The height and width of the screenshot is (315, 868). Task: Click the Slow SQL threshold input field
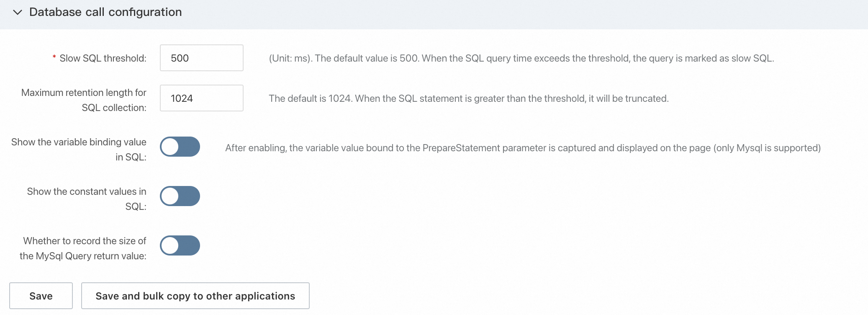[x=201, y=58]
